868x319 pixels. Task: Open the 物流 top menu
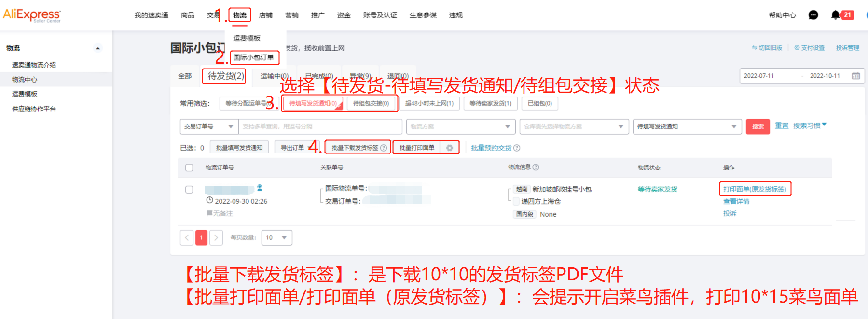pos(240,15)
